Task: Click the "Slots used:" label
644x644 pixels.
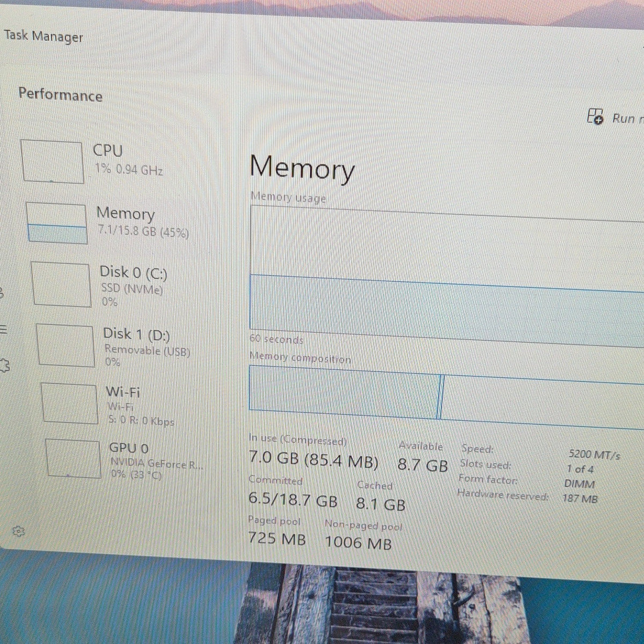Action: point(485,464)
